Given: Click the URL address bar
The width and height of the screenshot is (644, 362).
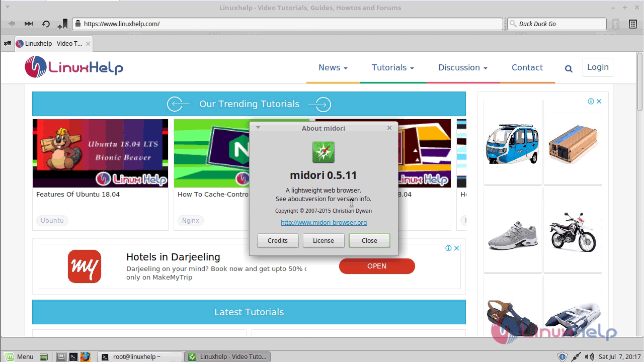Looking at the screenshot, I should (x=288, y=24).
